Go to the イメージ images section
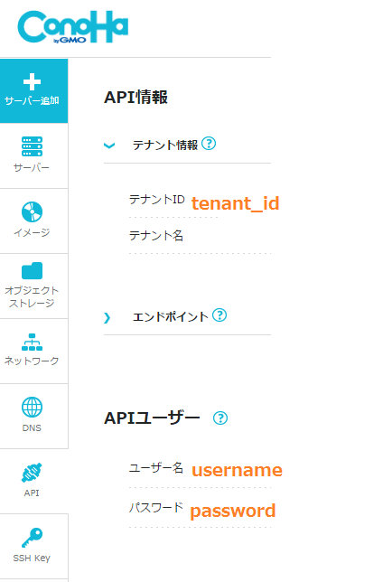The width and height of the screenshot is (392, 582). click(x=33, y=221)
